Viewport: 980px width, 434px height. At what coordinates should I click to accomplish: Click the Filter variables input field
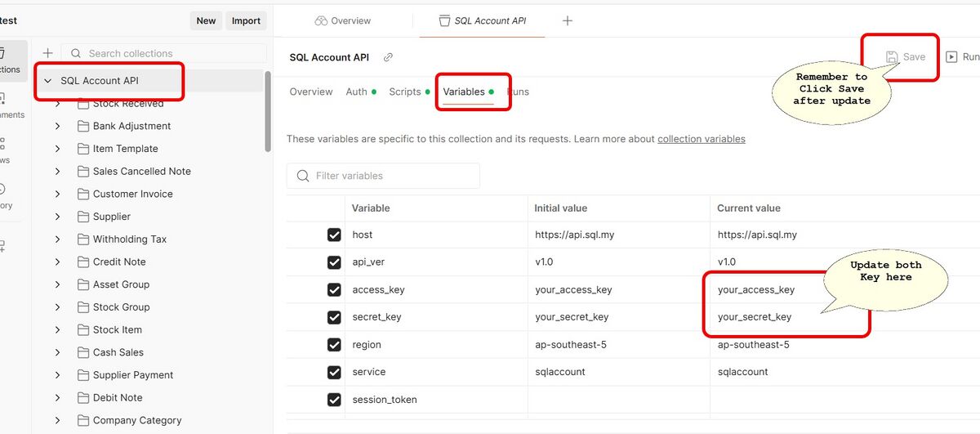[x=392, y=176]
